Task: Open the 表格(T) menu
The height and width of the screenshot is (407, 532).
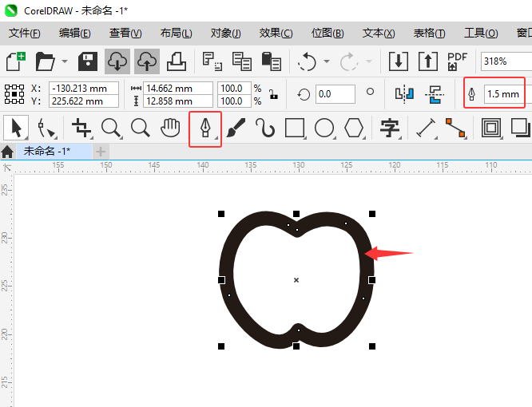Action: 429,33
